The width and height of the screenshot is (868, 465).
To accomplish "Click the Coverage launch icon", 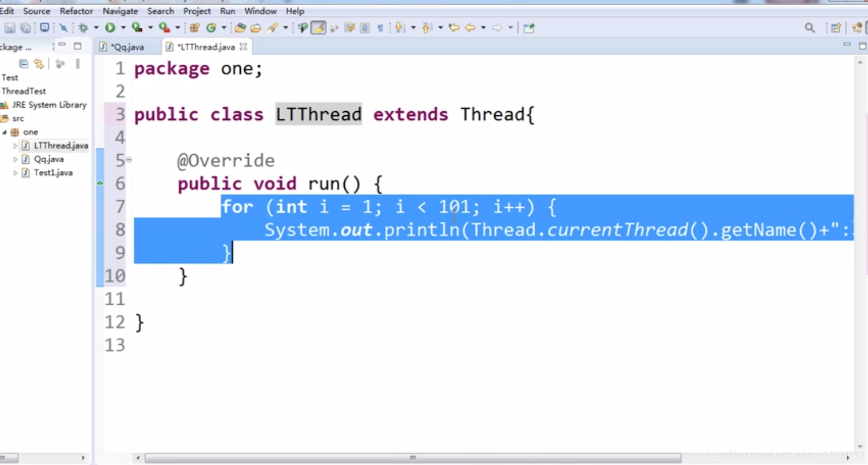I will 137,28.
